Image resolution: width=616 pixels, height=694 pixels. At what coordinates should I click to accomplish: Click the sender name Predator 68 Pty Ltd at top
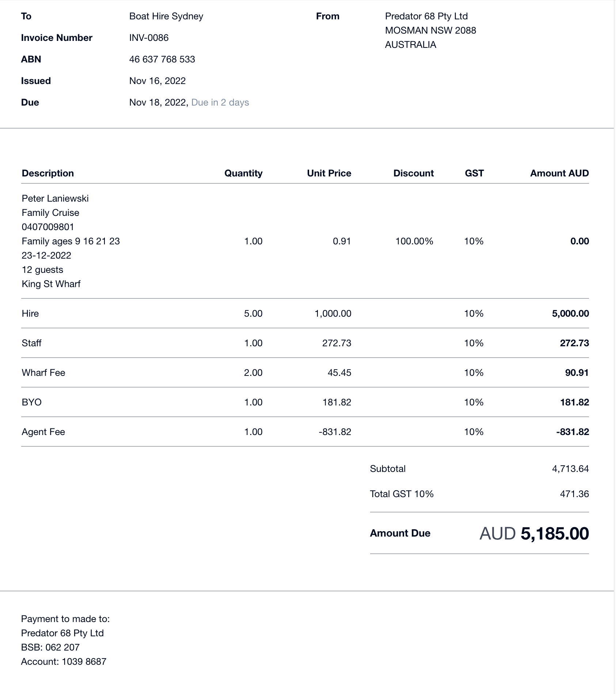(x=426, y=16)
